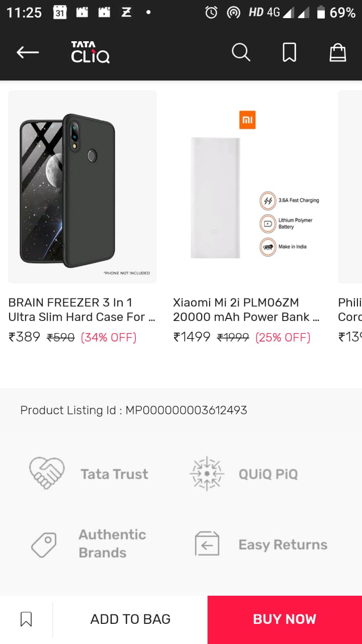Open the Xiaomi power bank image
This screenshot has width=362, height=644.
click(x=247, y=187)
